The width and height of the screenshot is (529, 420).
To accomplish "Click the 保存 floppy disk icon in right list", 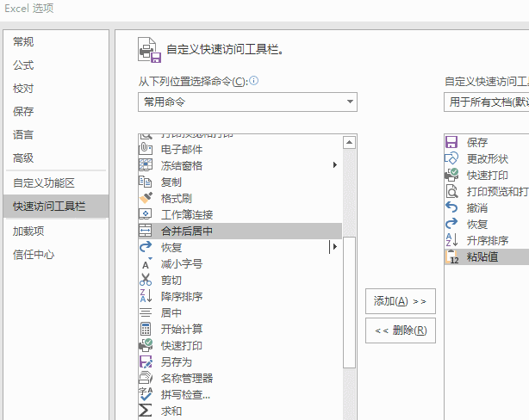I will point(451,142).
